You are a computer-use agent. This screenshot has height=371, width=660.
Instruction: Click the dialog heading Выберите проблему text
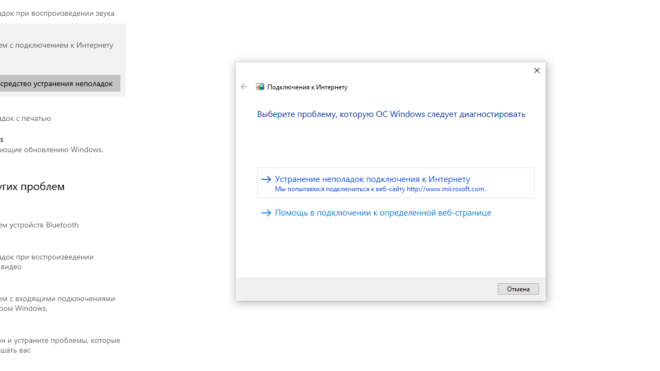point(391,114)
